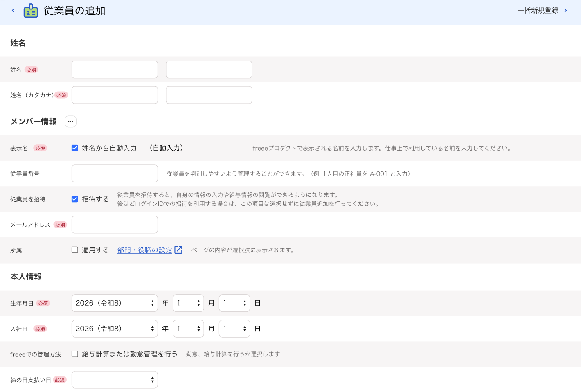Open the 一括新規登録 link
The image size is (581, 392).
538,11
